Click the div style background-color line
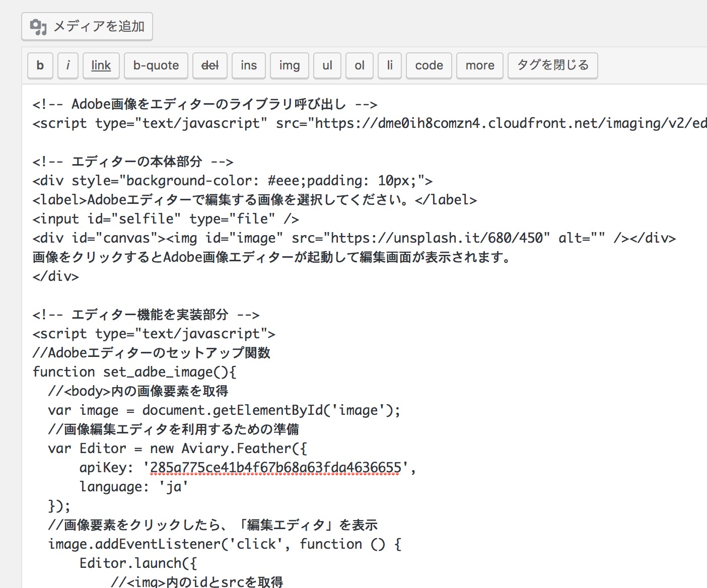 click(233, 181)
